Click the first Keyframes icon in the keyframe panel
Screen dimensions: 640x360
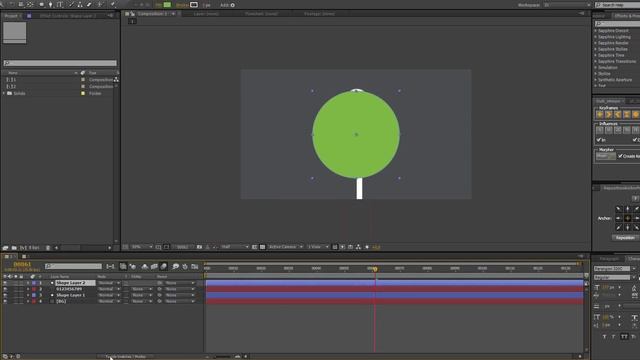(x=600, y=115)
